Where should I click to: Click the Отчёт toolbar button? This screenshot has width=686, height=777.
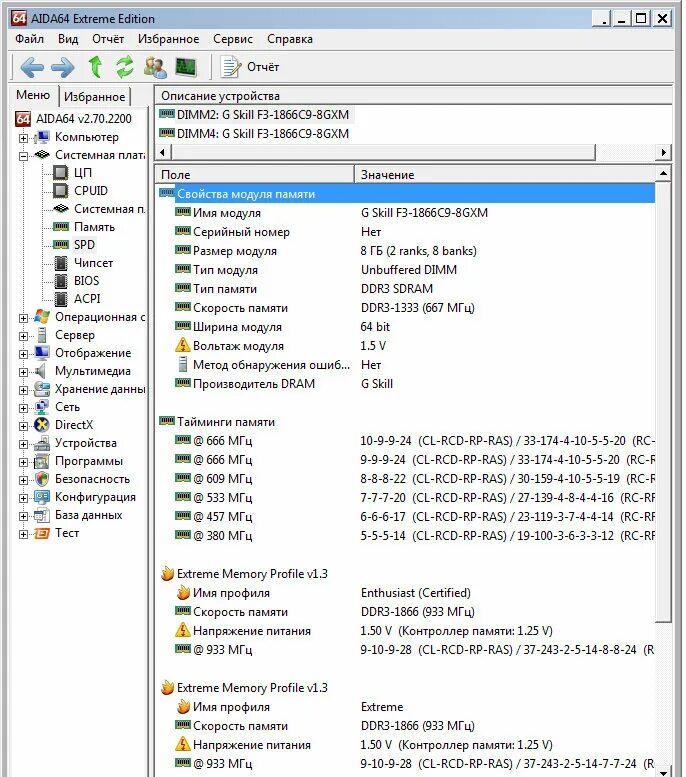250,67
